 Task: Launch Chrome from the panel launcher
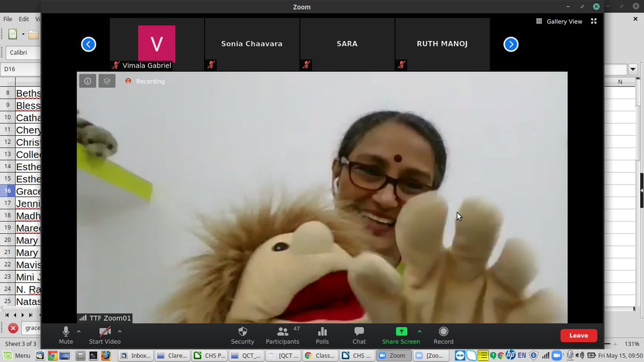tap(52, 355)
